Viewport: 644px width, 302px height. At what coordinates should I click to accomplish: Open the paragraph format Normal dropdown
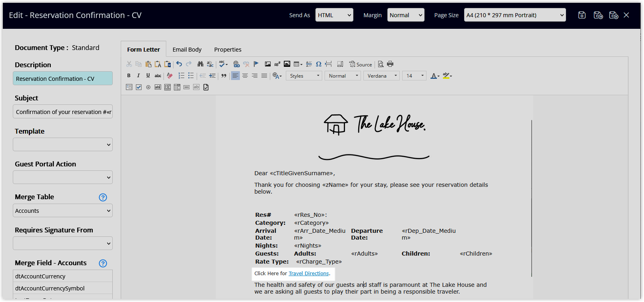point(343,76)
